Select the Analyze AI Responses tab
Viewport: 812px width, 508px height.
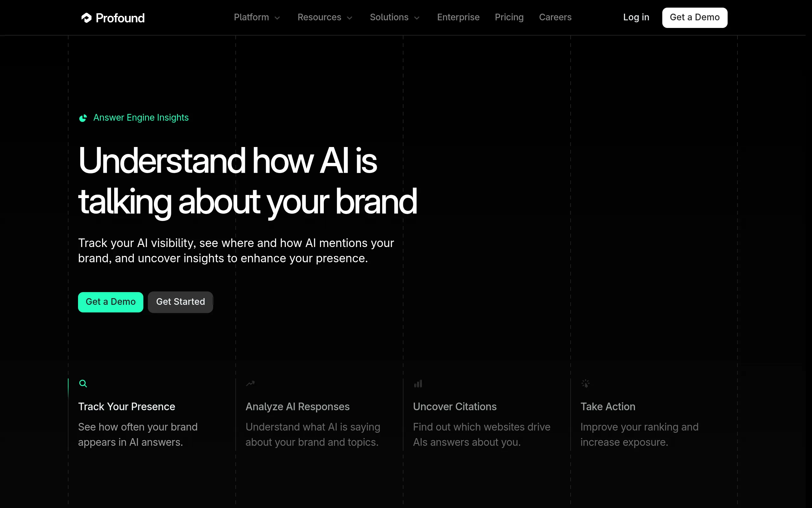(x=297, y=406)
